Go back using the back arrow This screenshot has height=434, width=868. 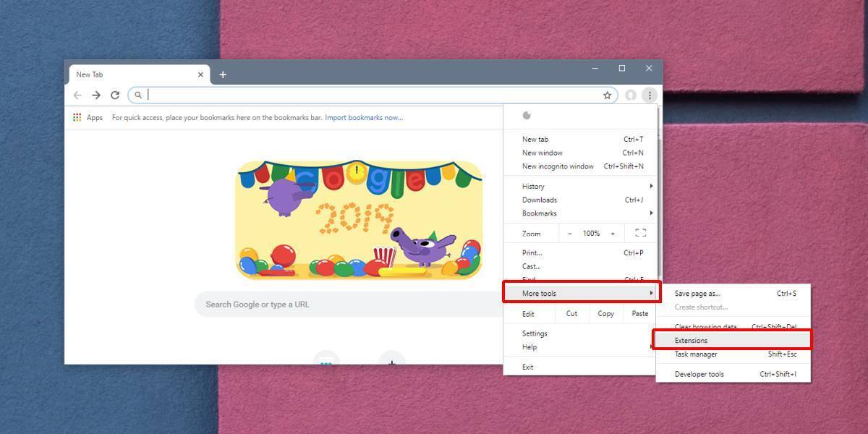(77, 95)
